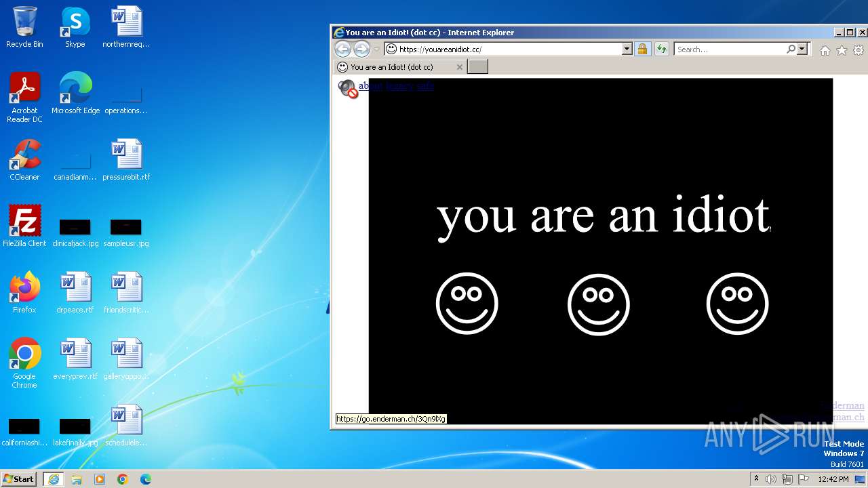868x488 pixels.
Task: Click the muted speaker icon on page
Action: (348, 88)
